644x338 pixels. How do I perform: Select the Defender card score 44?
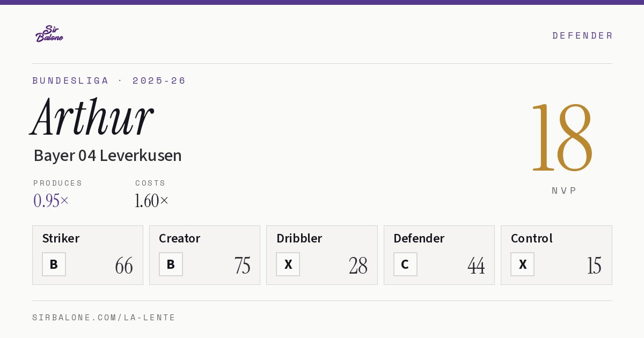pos(476,266)
